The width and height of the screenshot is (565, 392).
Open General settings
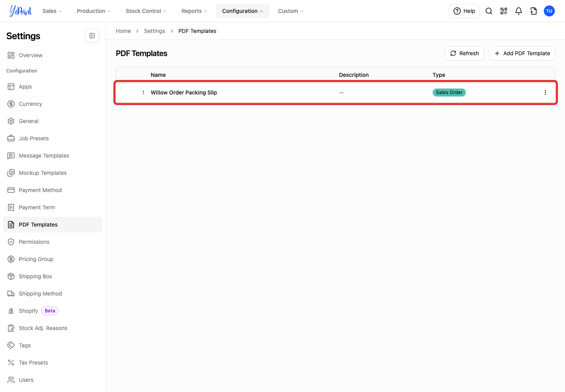click(53, 121)
